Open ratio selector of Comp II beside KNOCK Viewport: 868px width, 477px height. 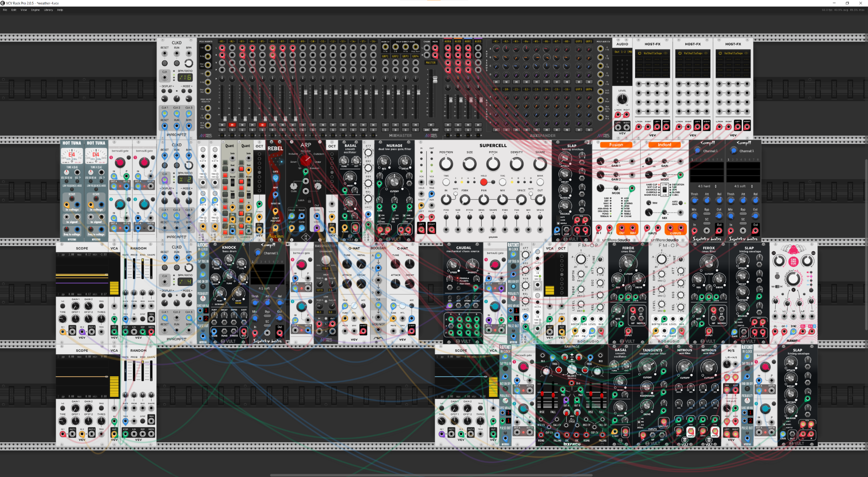(267, 289)
